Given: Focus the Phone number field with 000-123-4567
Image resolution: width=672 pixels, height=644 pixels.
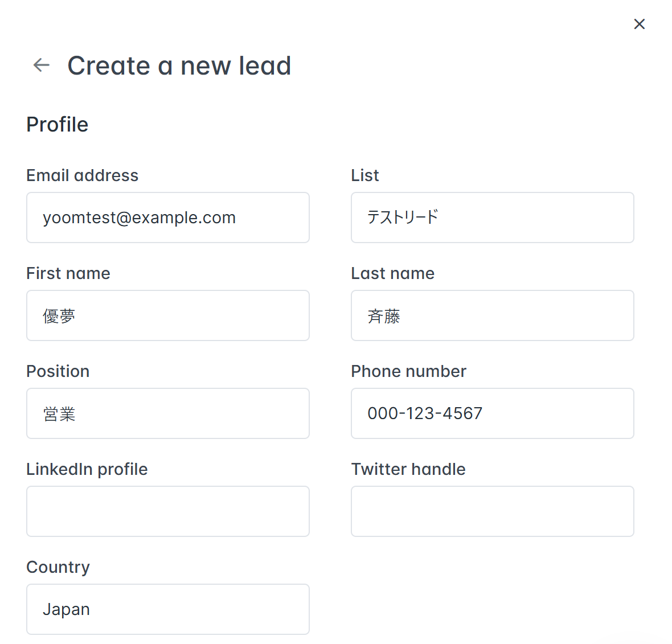Looking at the screenshot, I should tap(492, 413).
